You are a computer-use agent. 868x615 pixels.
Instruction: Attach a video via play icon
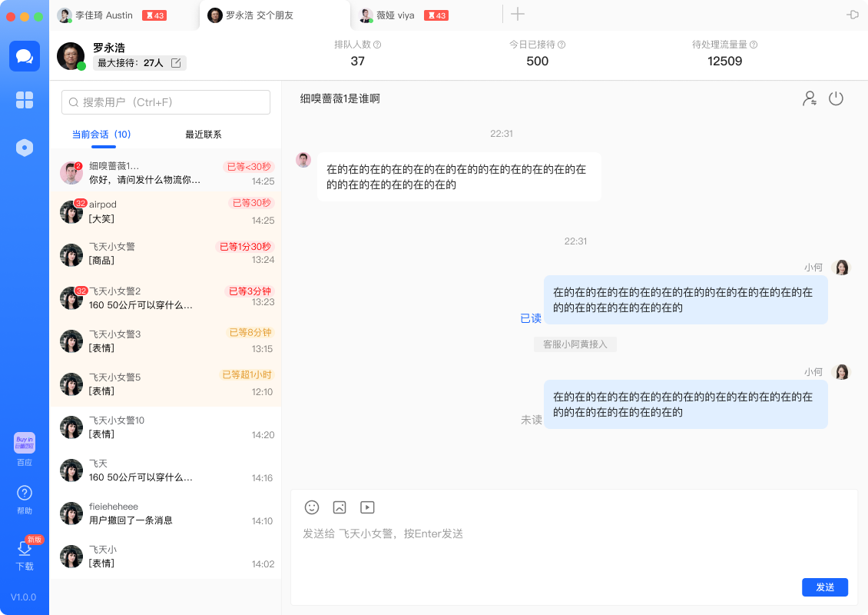click(x=367, y=507)
